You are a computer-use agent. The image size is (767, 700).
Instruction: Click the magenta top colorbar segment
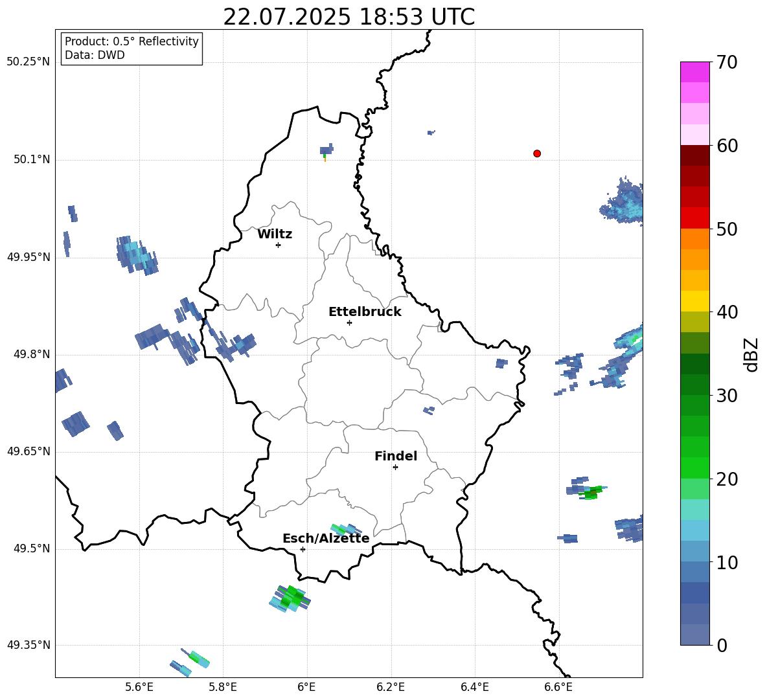click(694, 72)
